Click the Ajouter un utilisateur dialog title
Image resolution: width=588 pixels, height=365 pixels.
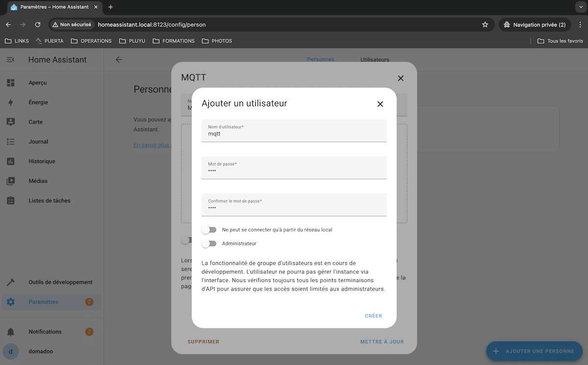pyautogui.click(x=245, y=103)
